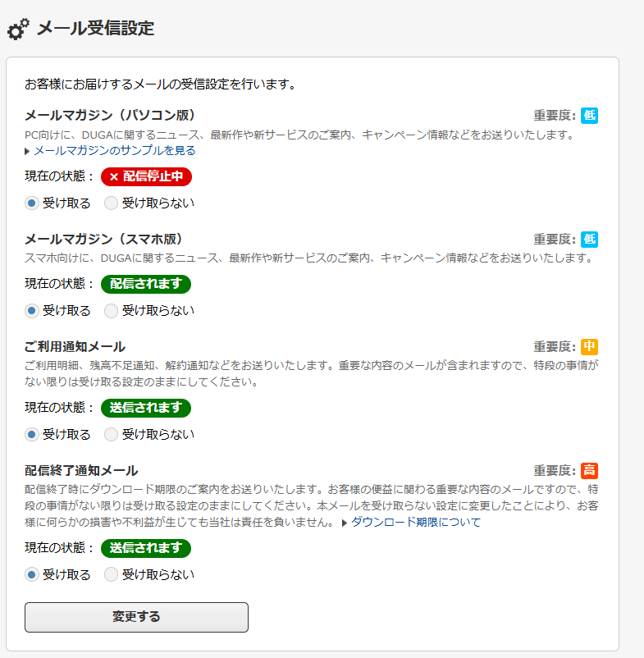
Task: Click the orange 中 importance badge
Action: (589, 347)
